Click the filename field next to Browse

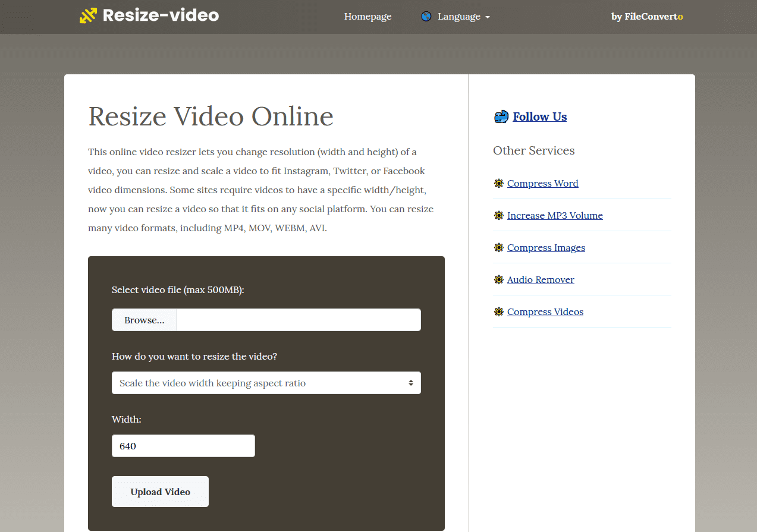tap(297, 320)
